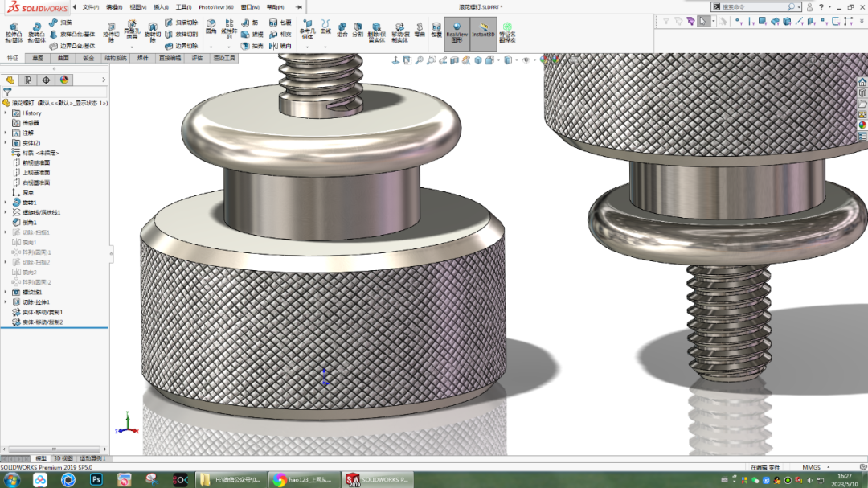Open the 工具(T) Tools menu

click(184, 7)
